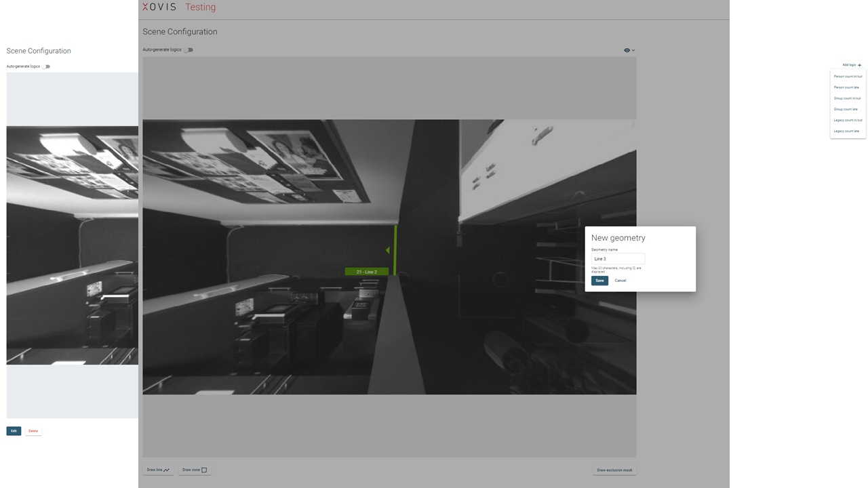Image resolution: width=868 pixels, height=488 pixels.
Task: Toggle Auto-generate logics switch in left panel
Action: pos(46,66)
